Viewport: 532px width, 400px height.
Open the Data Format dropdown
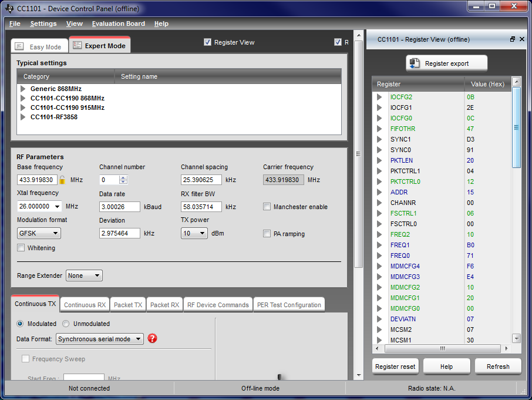(100, 339)
